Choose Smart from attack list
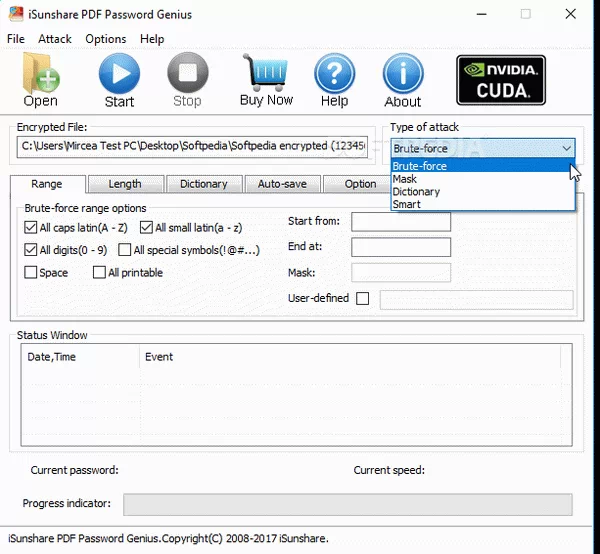The width and height of the screenshot is (600, 554). [x=483, y=204]
